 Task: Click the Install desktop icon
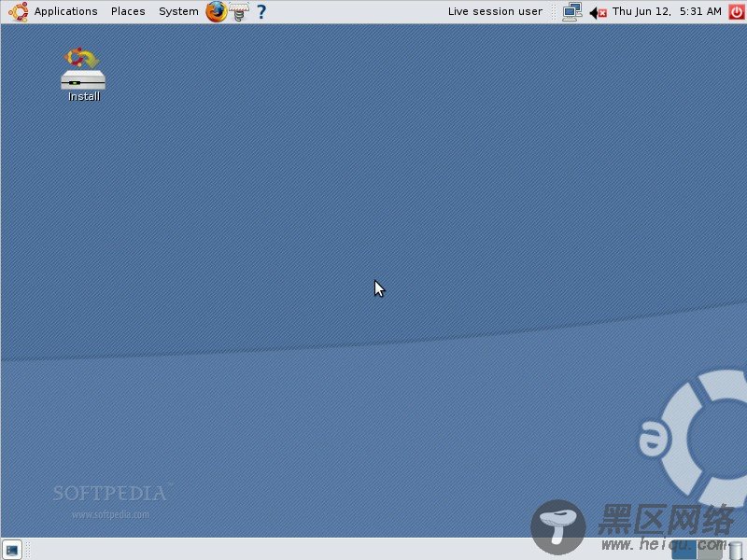click(83, 75)
